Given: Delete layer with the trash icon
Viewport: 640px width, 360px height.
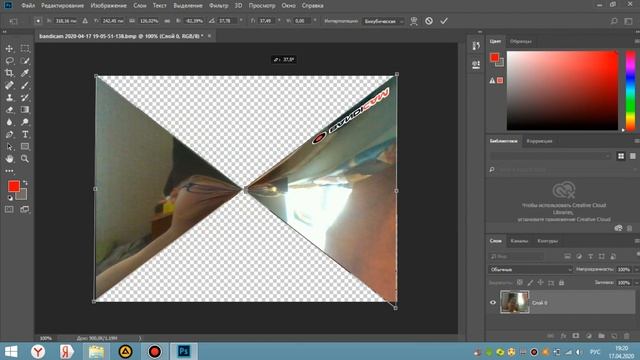Looking at the screenshot, I should (x=627, y=336).
